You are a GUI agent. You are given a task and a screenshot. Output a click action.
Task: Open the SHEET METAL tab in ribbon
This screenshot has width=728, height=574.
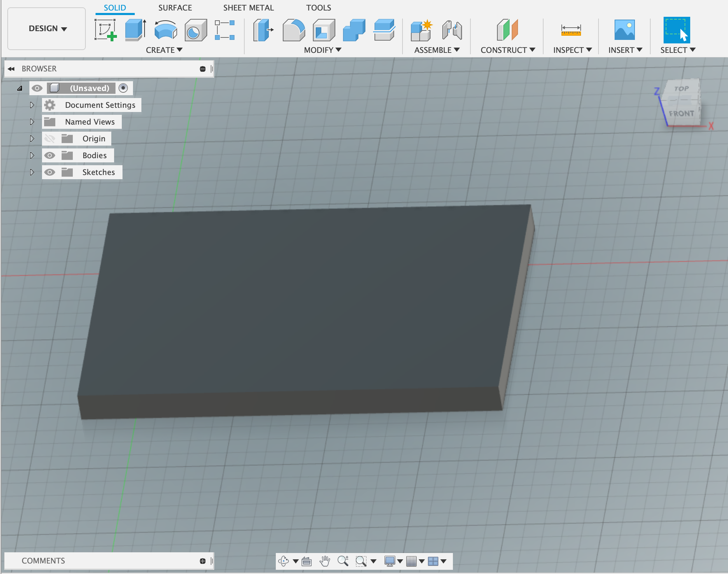click(x=247, y=8)
